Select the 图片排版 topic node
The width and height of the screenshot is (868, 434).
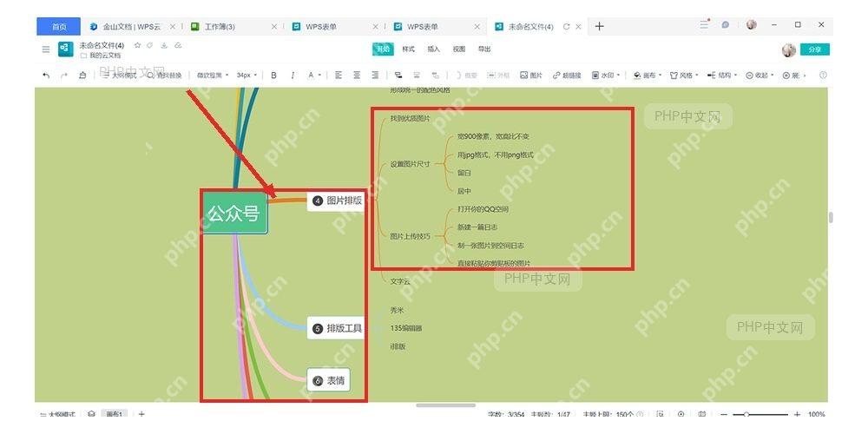pos(337,201)
